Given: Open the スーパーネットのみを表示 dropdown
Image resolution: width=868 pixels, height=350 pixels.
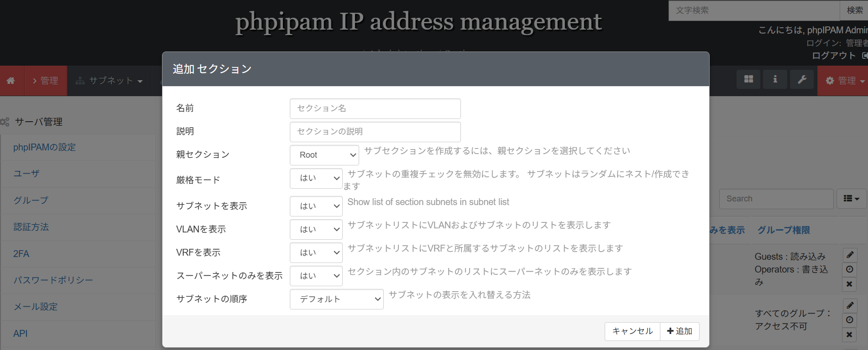Looking at the screenshot, I should tap(316, 276).
